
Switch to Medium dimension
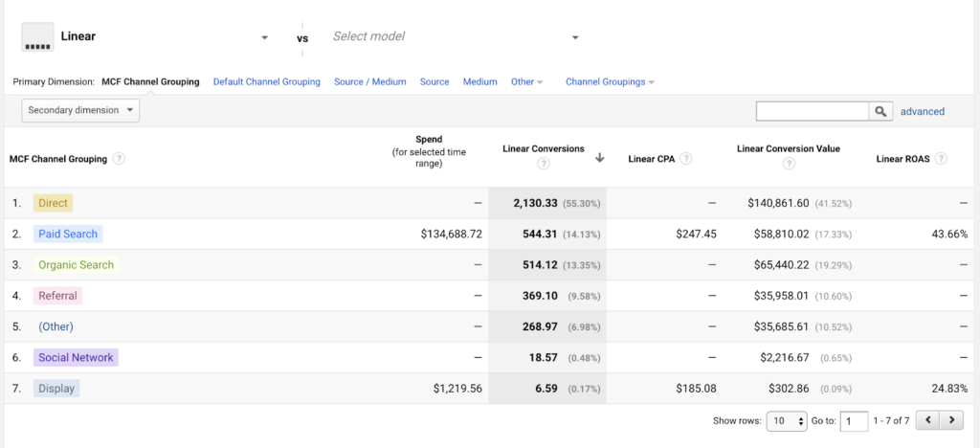point(480,82)
